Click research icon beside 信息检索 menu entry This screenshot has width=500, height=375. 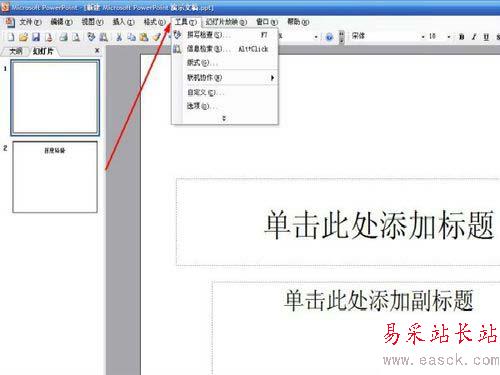pos(177,49)
